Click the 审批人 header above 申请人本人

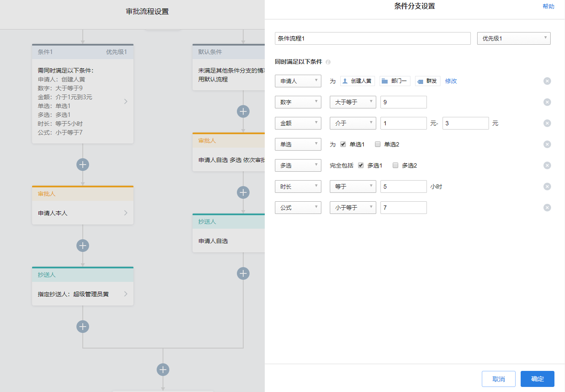pos(83,194)
